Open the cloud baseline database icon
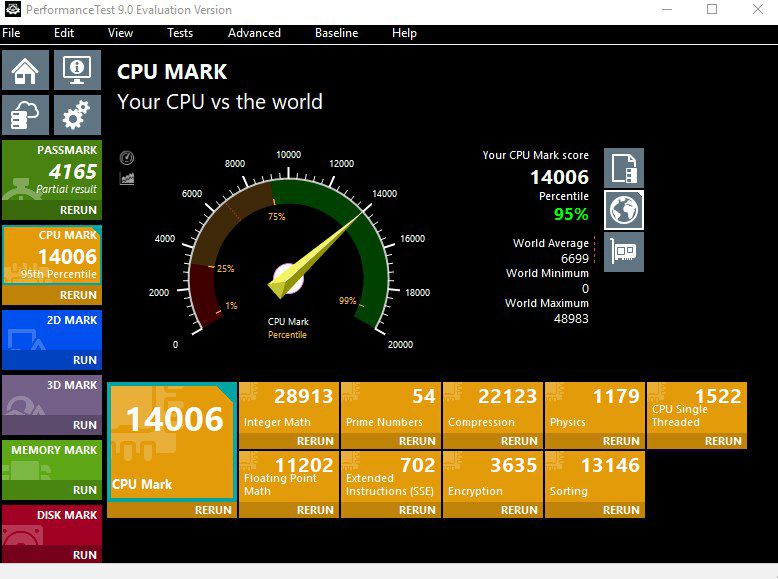 25,115
